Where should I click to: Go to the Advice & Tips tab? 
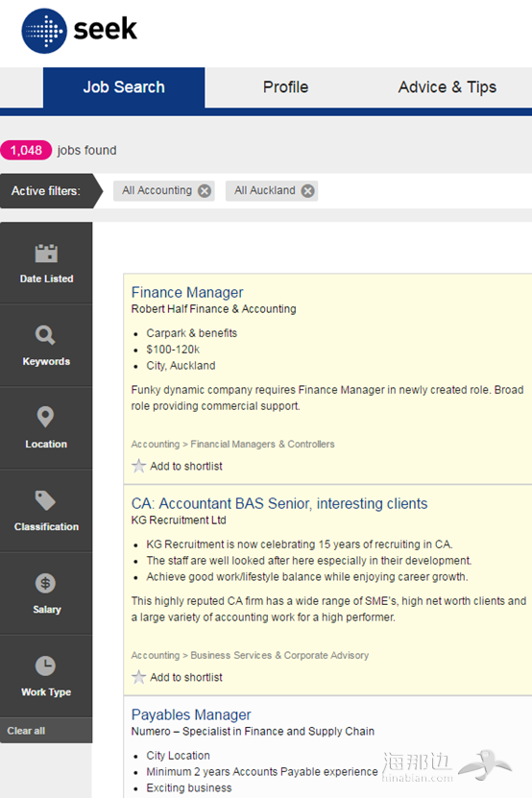pyautogui.click(x=447, y=87)
